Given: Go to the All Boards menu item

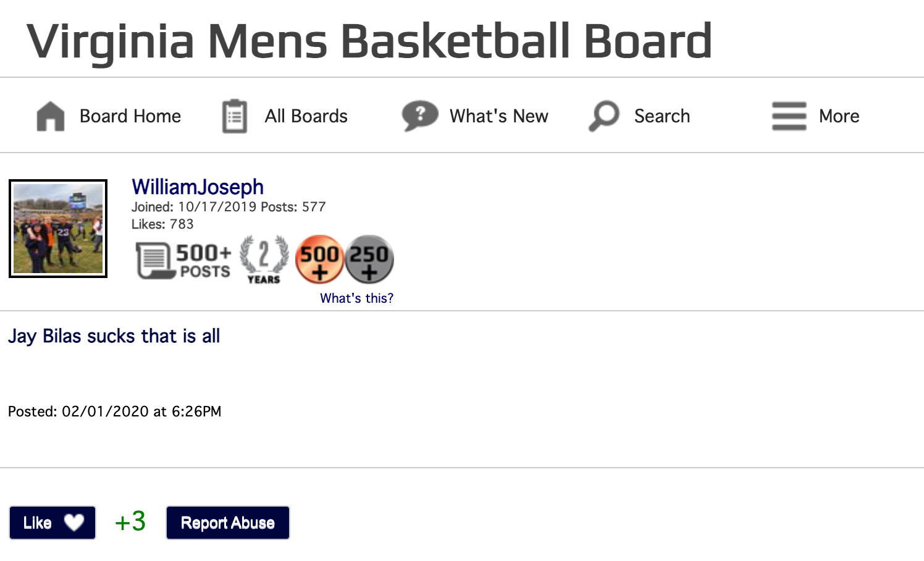Looking at the screenshot, I should tap(306, 116).
